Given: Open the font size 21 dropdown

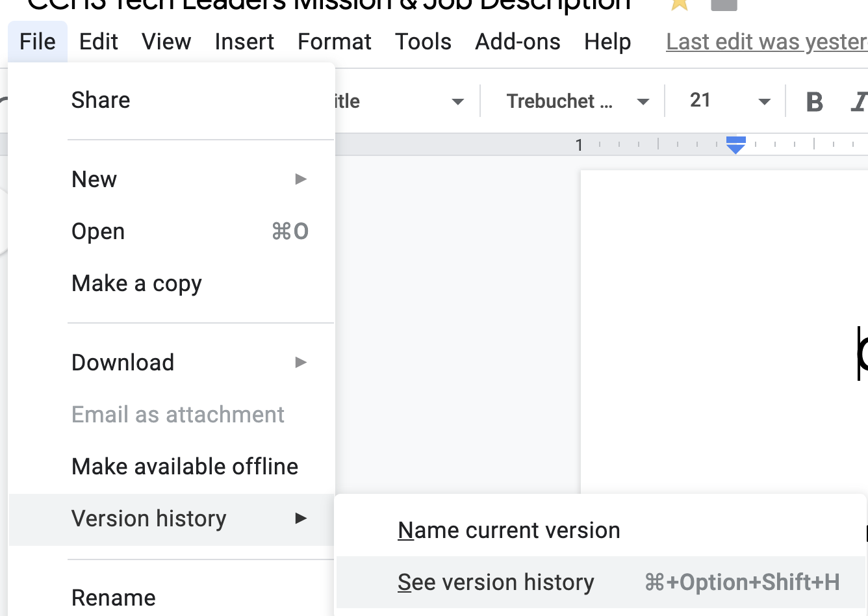Looking at the screenshot, I should pyautogui.click(x=729, y=101).
